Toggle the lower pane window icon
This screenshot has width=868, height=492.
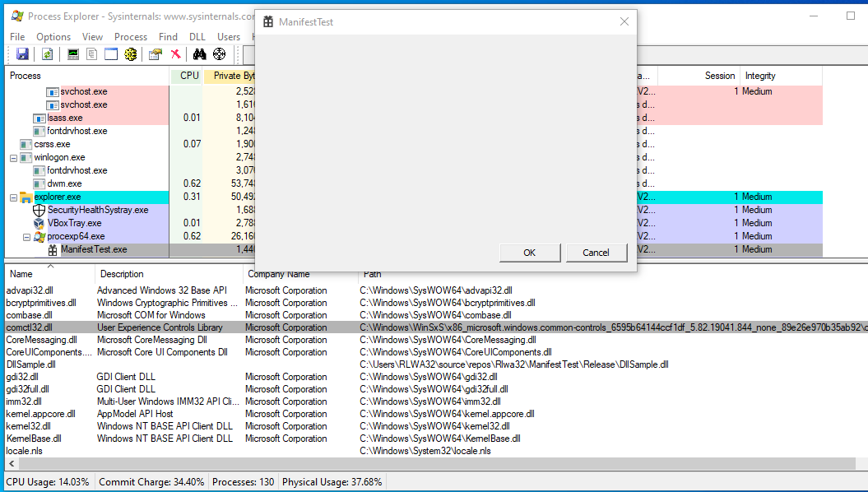(x=111, y=54)
